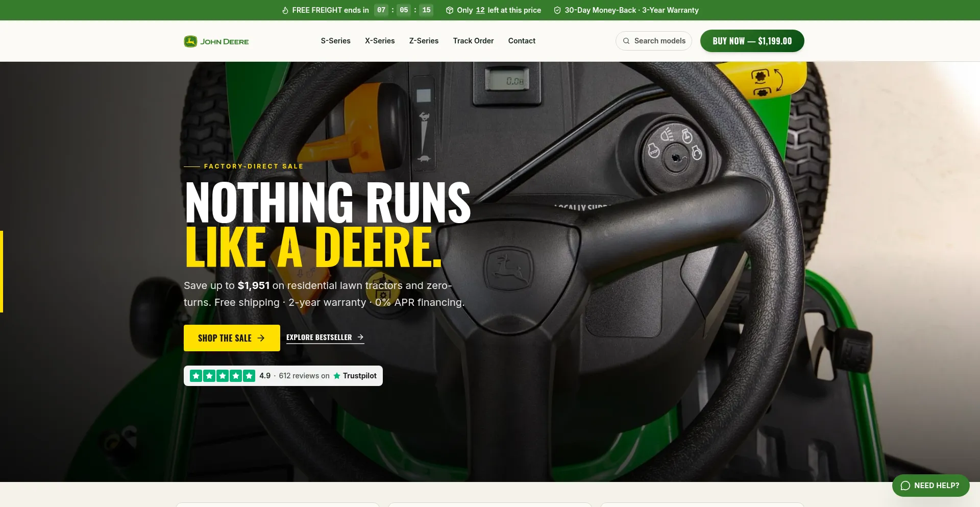Click the countdown minutes value 05
This screenshot has width=980, height=507.
[x=404, y=10]
